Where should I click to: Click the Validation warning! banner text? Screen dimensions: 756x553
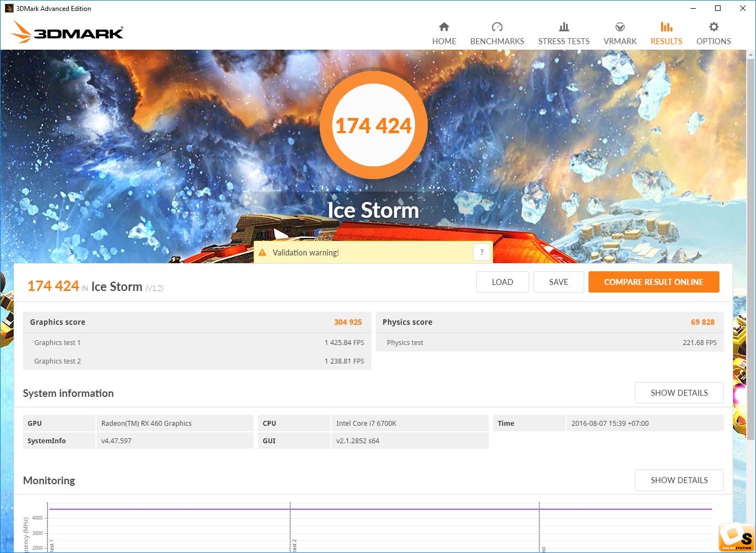point(305,253)
